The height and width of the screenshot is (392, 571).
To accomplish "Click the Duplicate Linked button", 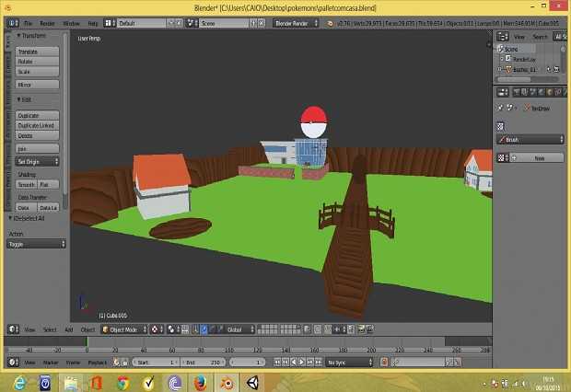I will point(37,125).
